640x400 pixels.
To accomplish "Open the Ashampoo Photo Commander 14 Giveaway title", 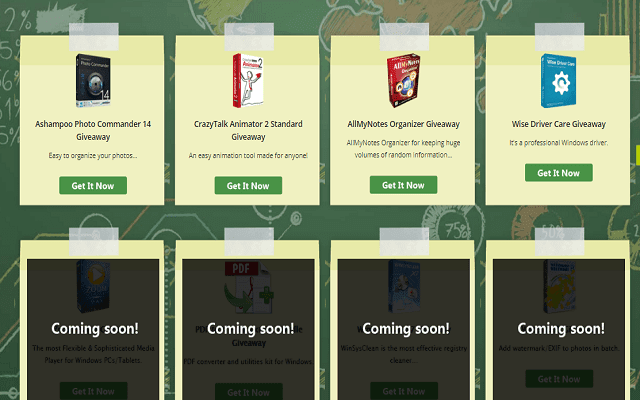I will pos(92,130).
